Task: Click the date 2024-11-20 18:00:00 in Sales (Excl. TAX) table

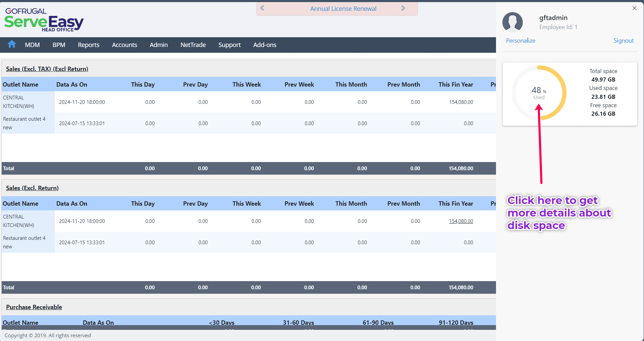Action: 82,102
